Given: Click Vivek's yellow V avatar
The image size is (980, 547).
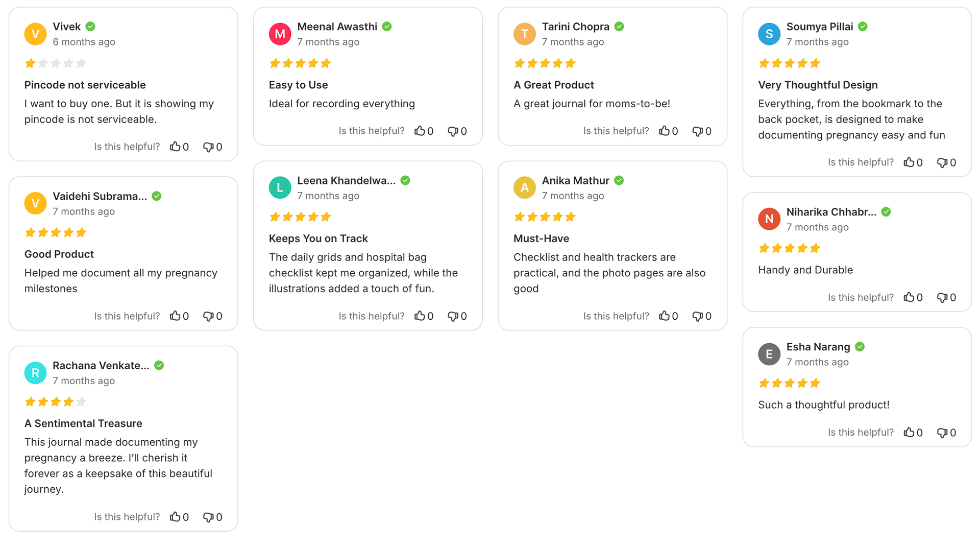Looking at the screenshot, I should tap(35, 34).
